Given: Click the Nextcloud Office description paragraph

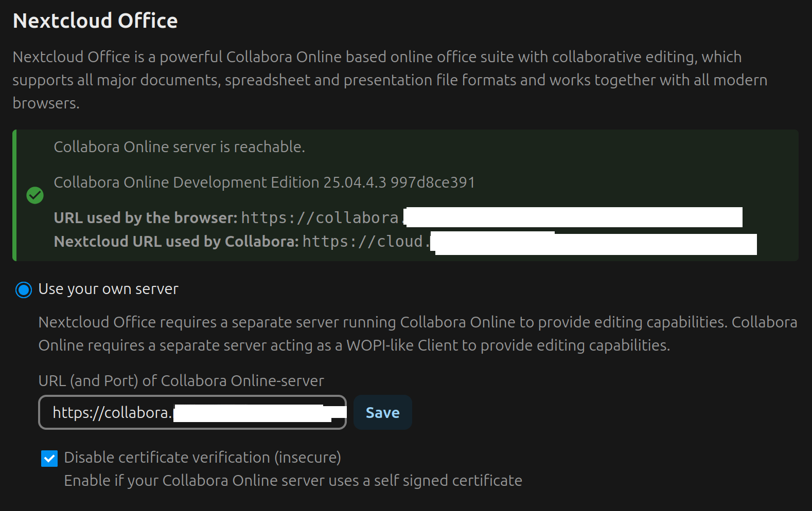Looking at the screenshot, I should coord(390,80).
